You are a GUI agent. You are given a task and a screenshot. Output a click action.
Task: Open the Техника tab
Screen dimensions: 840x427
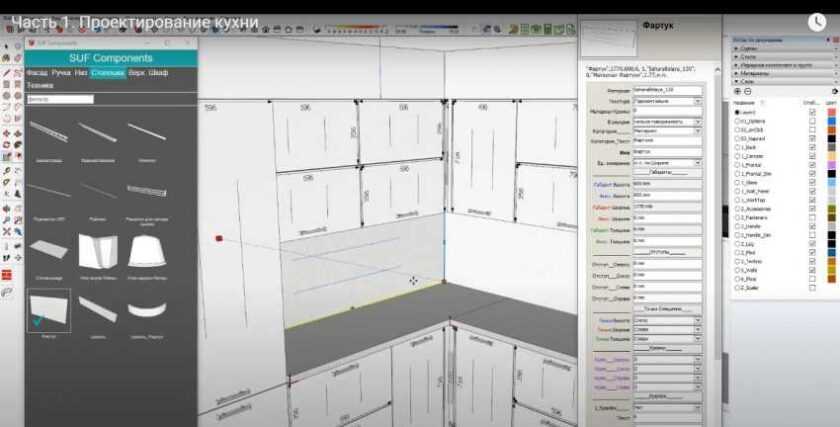click(40, 86)
